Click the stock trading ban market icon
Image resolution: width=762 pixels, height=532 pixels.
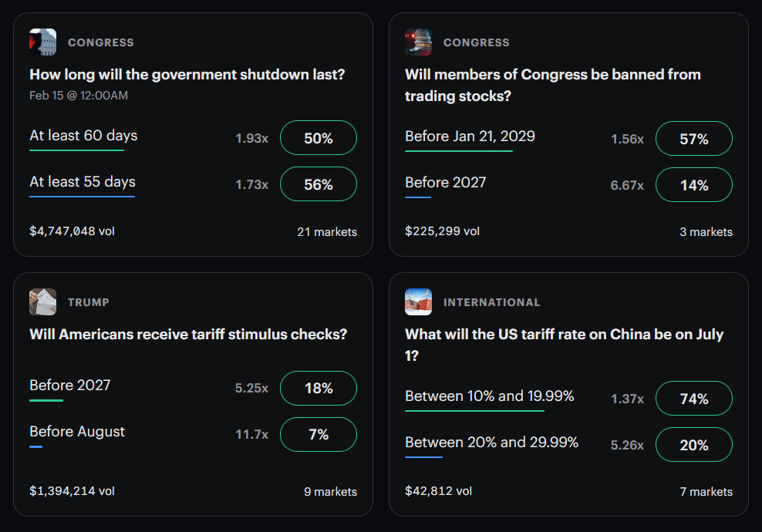click(418, 42)
